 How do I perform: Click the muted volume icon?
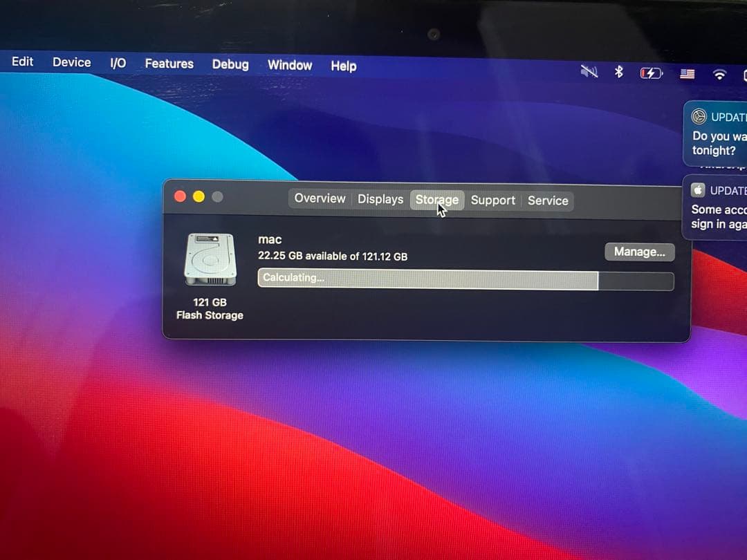588,71
